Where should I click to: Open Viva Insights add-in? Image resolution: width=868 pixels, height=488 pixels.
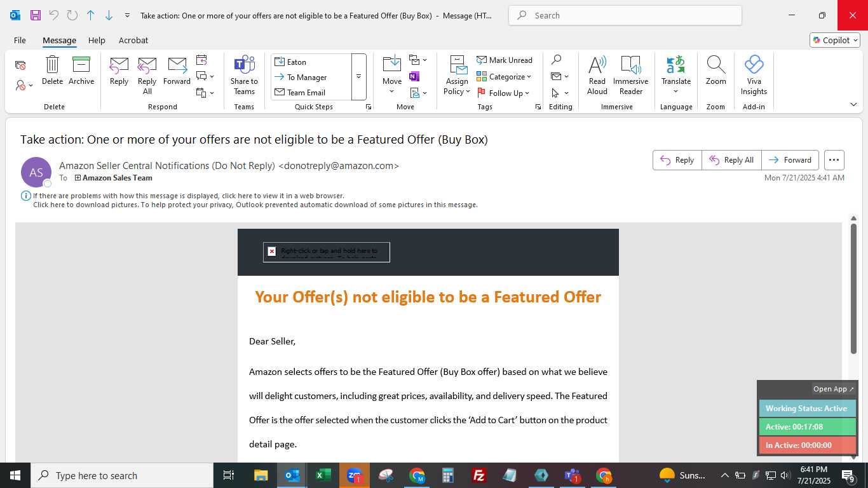[754, 76]
